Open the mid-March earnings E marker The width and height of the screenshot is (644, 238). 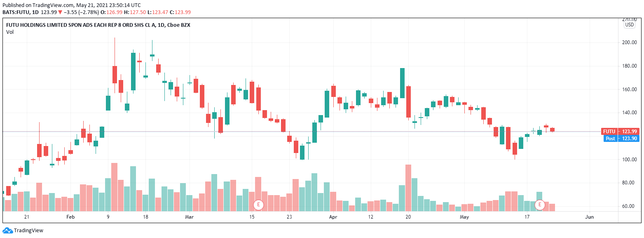258,205
